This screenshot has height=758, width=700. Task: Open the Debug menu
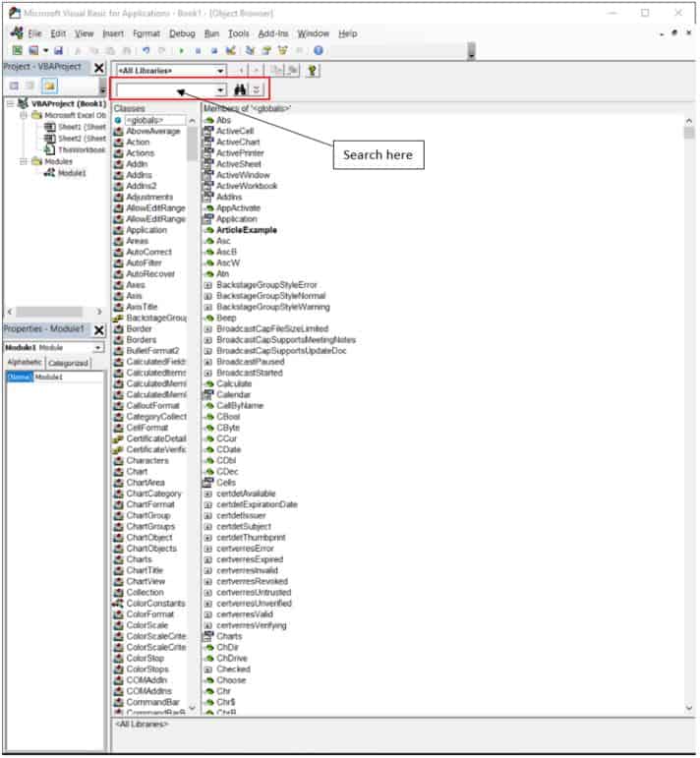click(x=182, y=33)
